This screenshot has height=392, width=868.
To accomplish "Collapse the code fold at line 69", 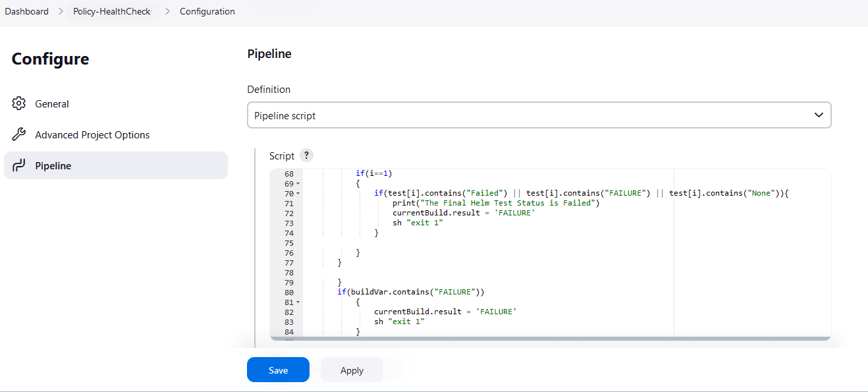I will tap(298, 183).
